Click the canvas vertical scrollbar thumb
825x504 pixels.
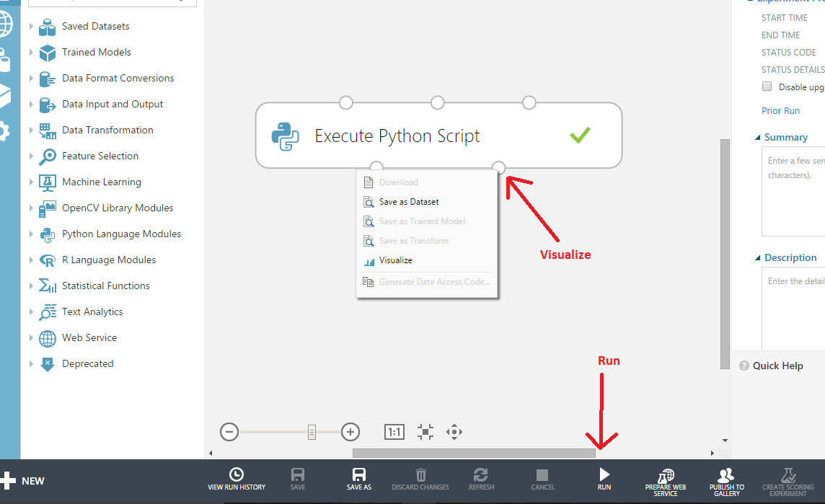tap(725, 254)
